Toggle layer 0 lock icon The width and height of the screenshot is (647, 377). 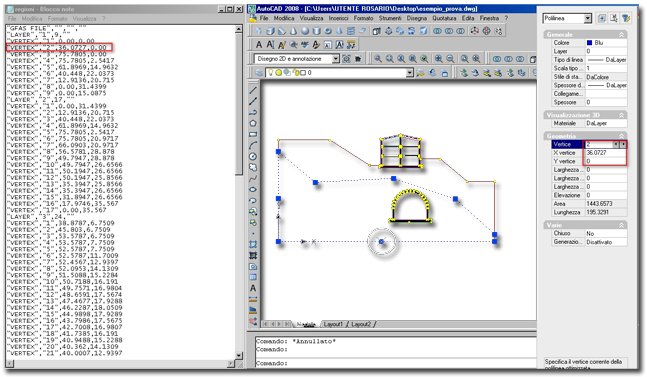[296, 73]
